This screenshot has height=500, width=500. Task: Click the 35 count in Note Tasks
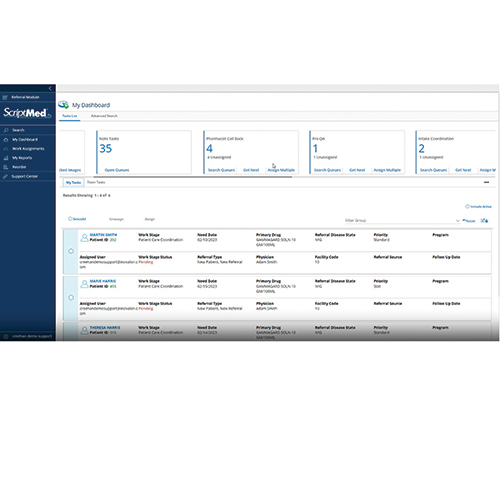click(106, 148)
